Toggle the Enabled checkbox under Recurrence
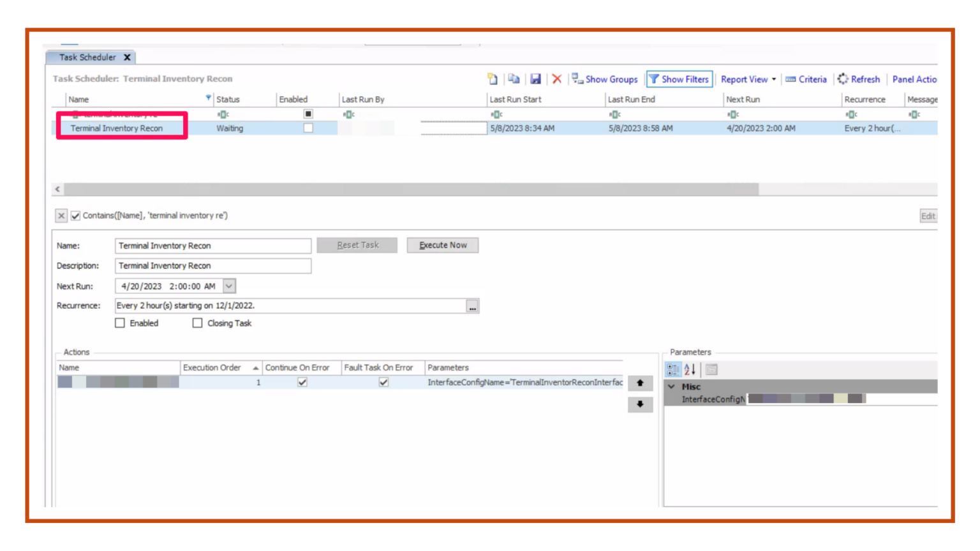980x551 pixels. (x=120, y=323)
